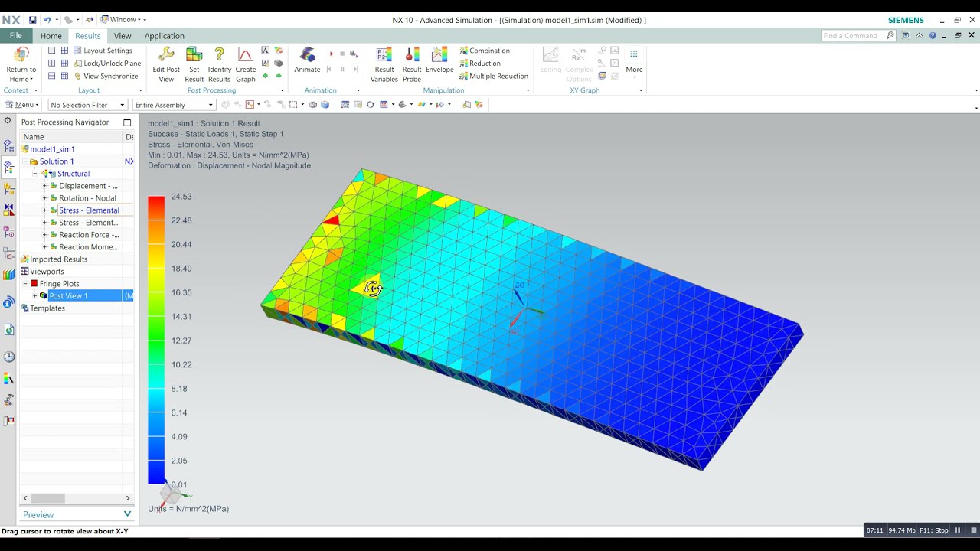The height and width of the screenshot is (551, 980).
Task: Click the green left arrow previous-result icon
Action: (x=266, y=76)
